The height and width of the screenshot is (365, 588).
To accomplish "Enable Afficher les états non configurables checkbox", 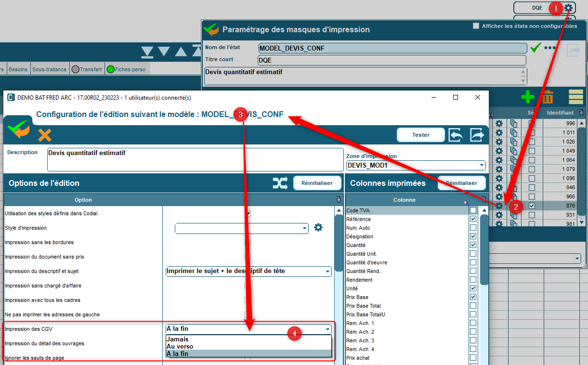I will (x=476, y=26).
